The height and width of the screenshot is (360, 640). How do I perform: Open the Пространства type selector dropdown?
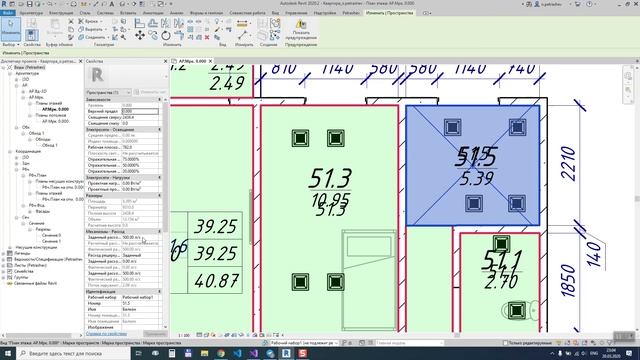point(109,92)
